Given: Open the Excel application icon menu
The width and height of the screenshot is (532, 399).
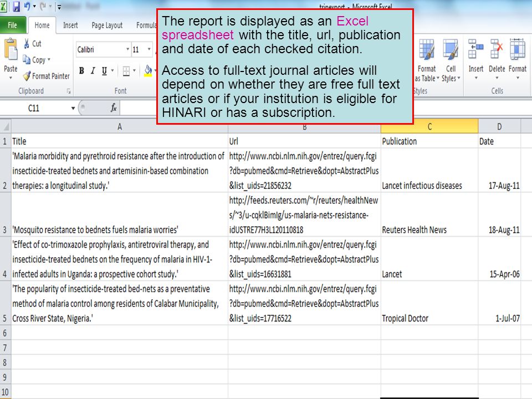Looking at the screenshot, I should point(3,7).
